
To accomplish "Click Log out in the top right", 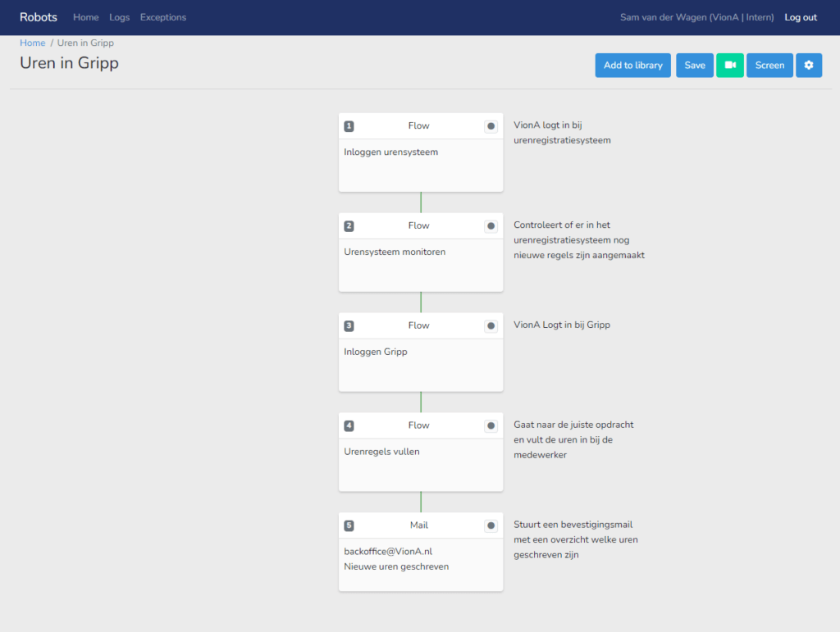I will (801, 17).
